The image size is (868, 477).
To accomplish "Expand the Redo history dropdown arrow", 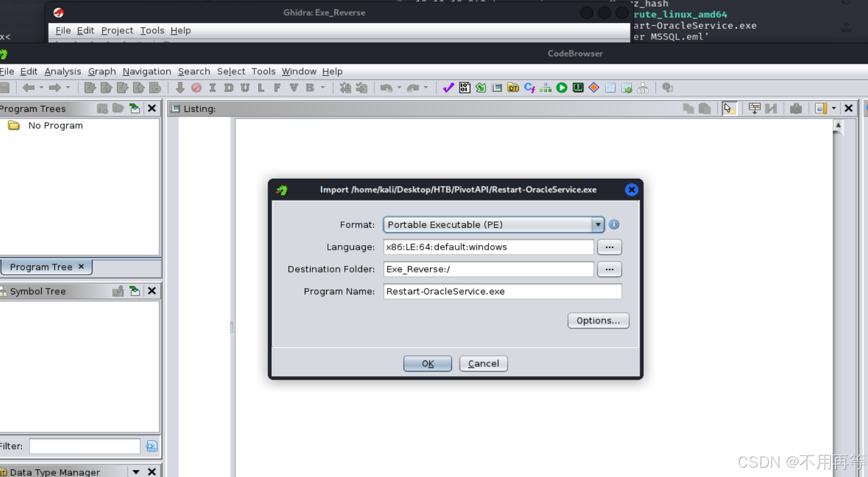I will (x=426, y=88).
